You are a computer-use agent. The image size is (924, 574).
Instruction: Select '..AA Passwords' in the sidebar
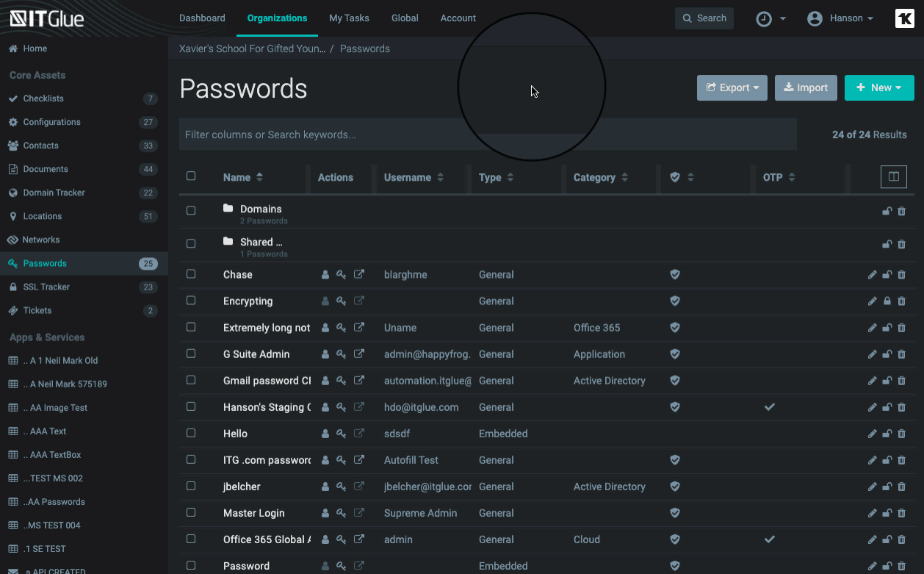pyautogui.click(x=54, y=502)
